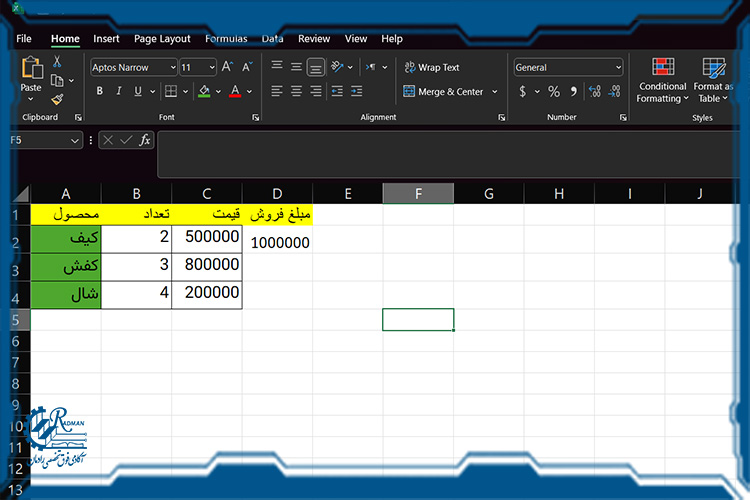Image resolution: width=750 pixels, height=500 pixels.
Task: Cut selection with the scissors icon
Action: (x=57, y=61)
